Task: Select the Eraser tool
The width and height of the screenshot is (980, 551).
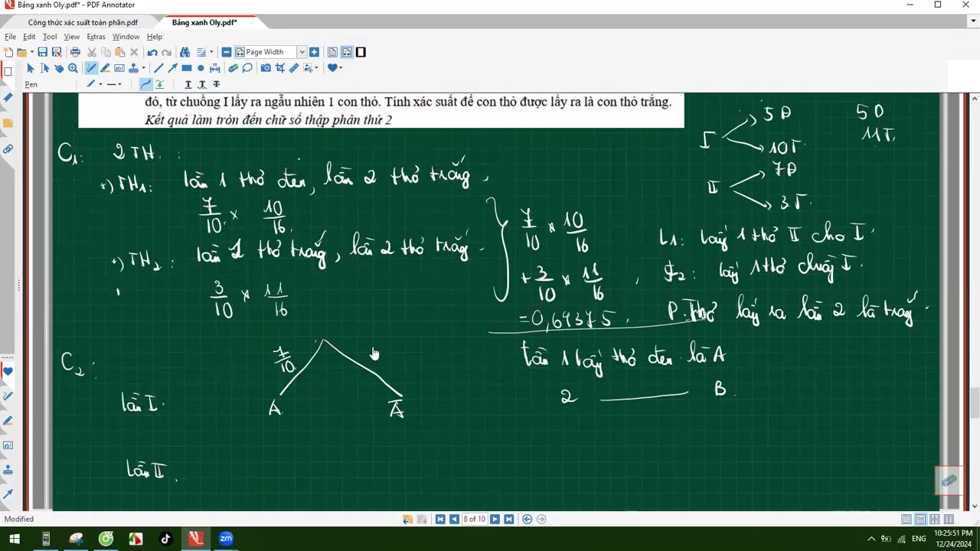Action: pyautogui.click(x=233, y=68)
